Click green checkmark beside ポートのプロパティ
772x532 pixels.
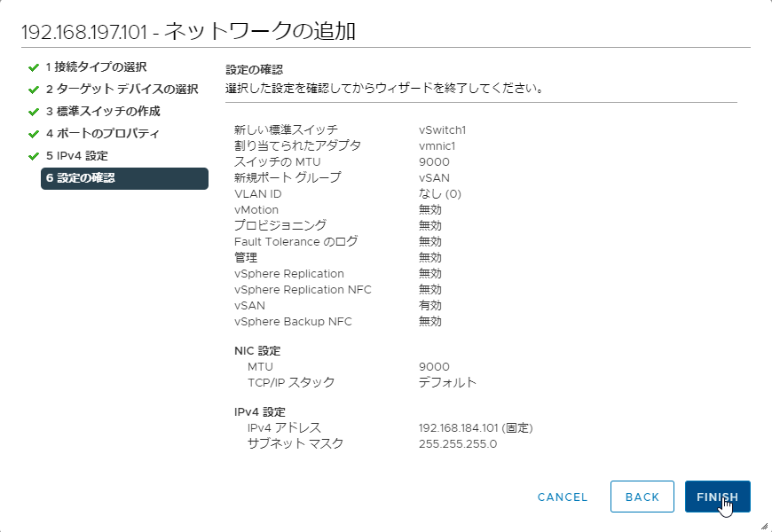(34, 134)
